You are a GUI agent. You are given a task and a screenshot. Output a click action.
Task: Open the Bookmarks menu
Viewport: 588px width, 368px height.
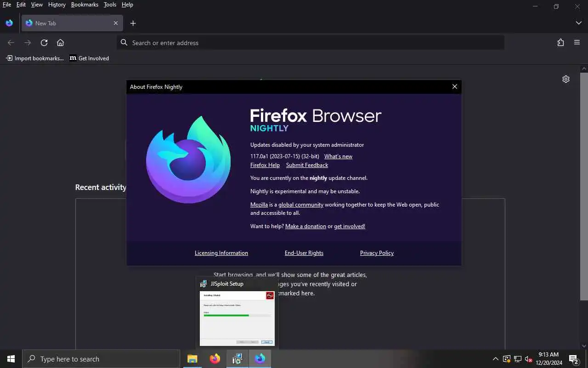coord(85,5)
